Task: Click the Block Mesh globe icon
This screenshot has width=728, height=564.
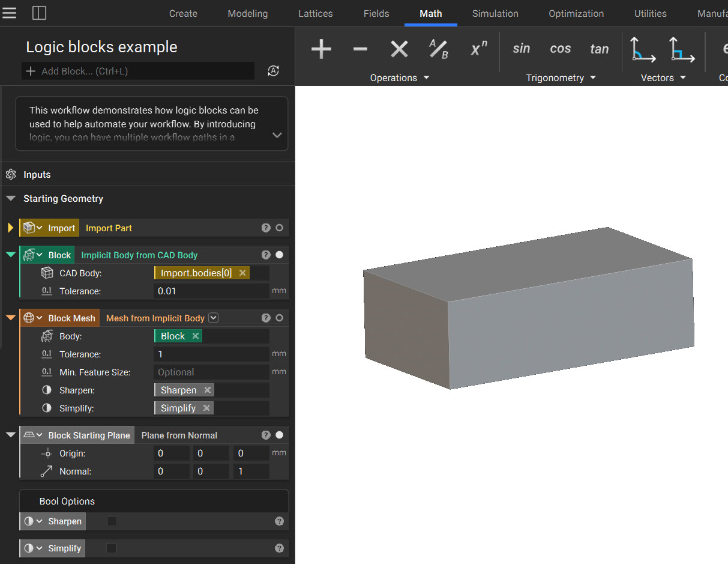Action: coord(29,318)
